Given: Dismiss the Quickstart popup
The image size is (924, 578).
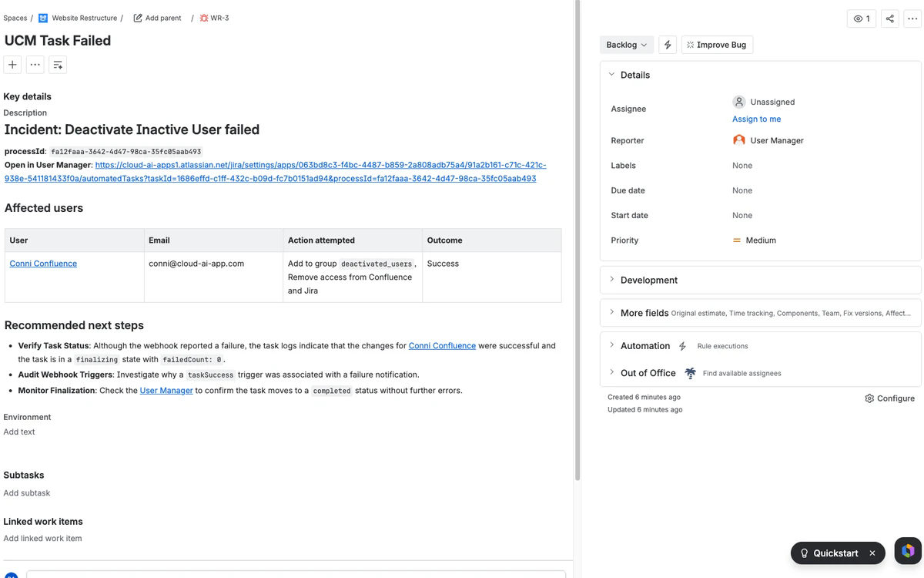Looking at the screenshot, I should pos(872,553).
